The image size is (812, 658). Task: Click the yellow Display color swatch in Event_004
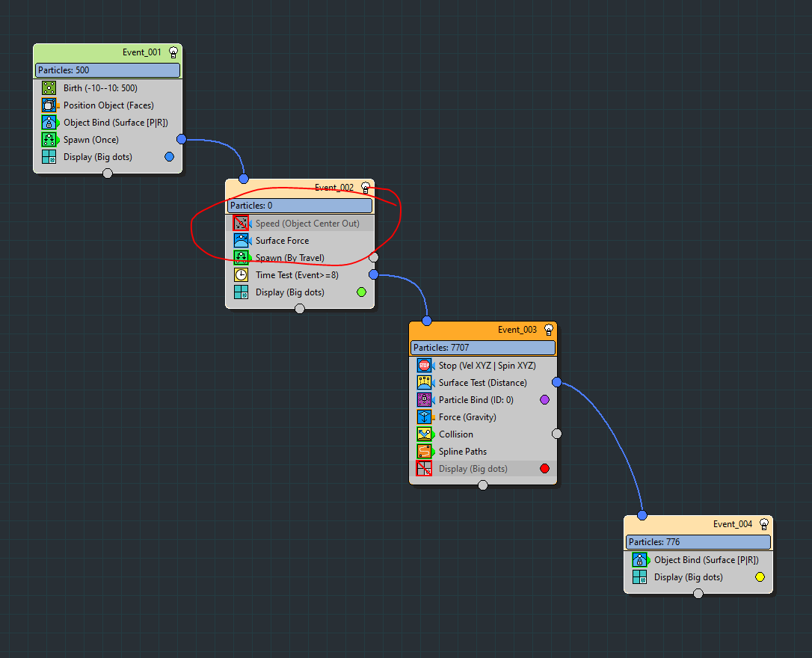click(760, 577)
